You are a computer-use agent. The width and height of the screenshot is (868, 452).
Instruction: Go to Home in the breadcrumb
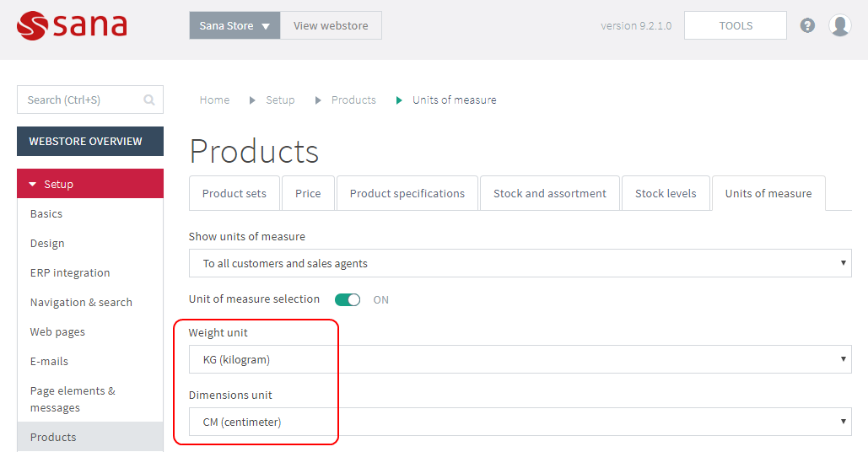click(x=214, y=100)
